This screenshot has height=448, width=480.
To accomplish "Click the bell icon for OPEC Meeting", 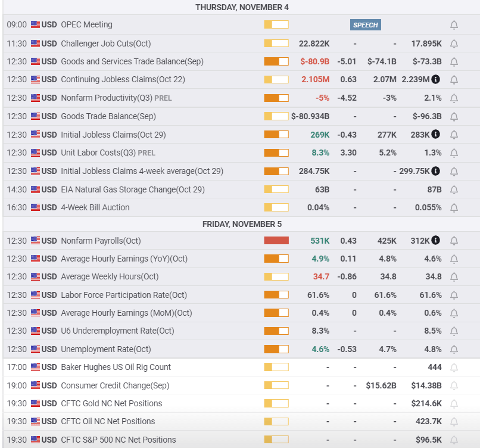I will click(x=454, y=25).
